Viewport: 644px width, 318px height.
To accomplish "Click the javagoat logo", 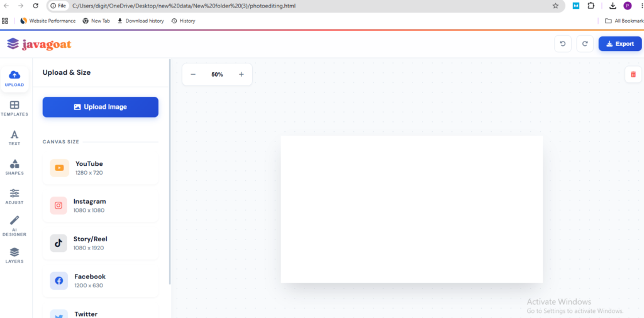I will click(40, 44).
